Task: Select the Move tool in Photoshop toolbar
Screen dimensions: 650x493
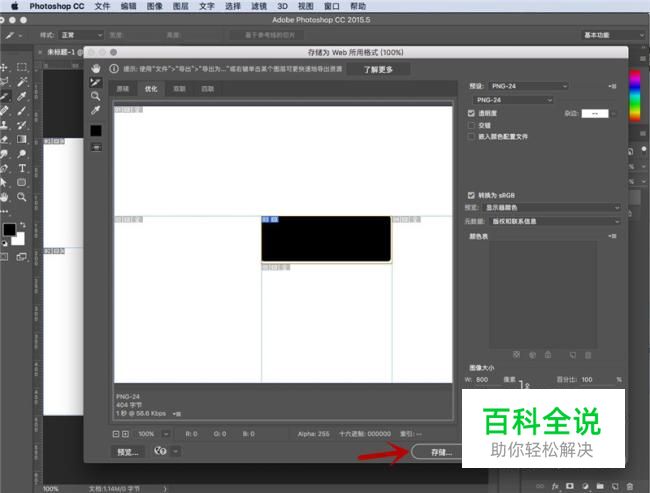Action: click(5, 67)
